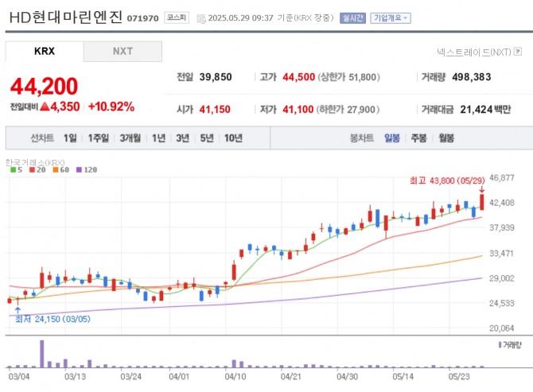Screen dimensions: 533x392
Task: Click the 하한가 27,900 text
Action: point(348,110)
